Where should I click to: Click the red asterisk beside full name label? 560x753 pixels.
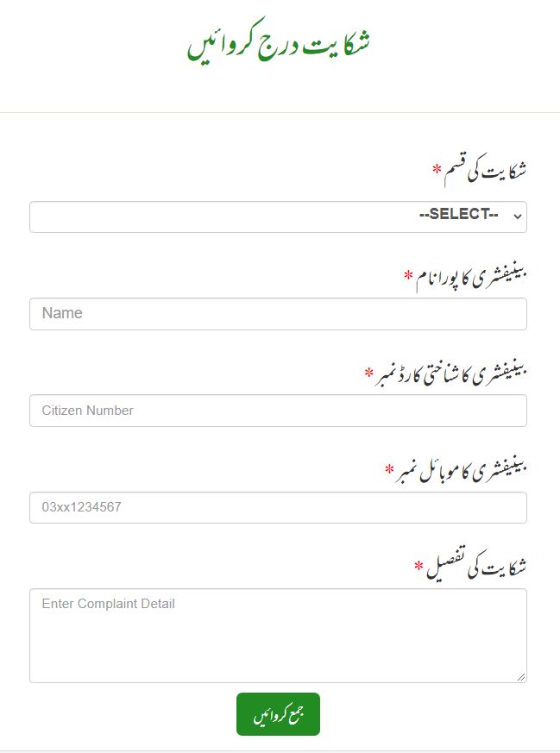coord(409,275)
